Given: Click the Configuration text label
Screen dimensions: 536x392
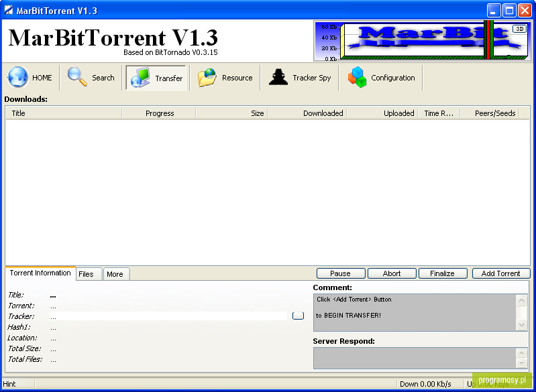Looking at the screenshot, I should point(393,78).
